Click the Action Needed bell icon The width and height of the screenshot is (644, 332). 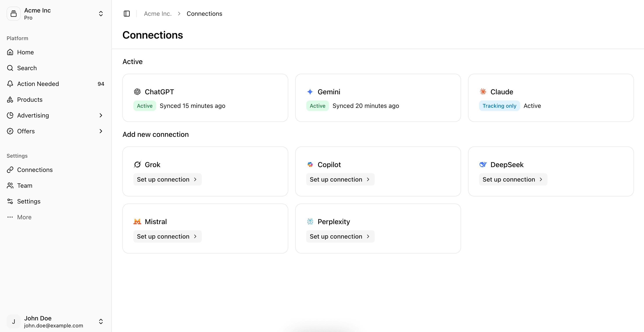click(x=10, y=84)
